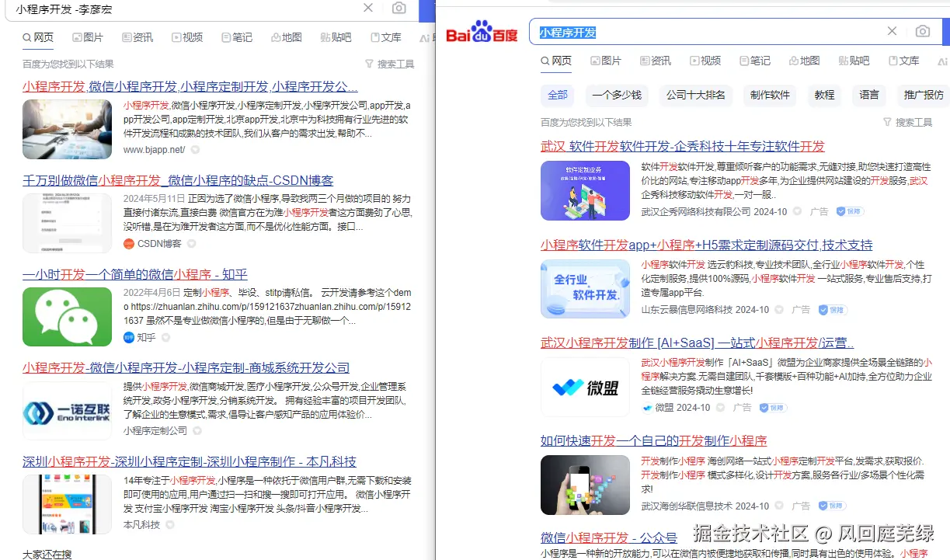Open 地图 tab in right window

pyautogui.click(x=805, y=61)
